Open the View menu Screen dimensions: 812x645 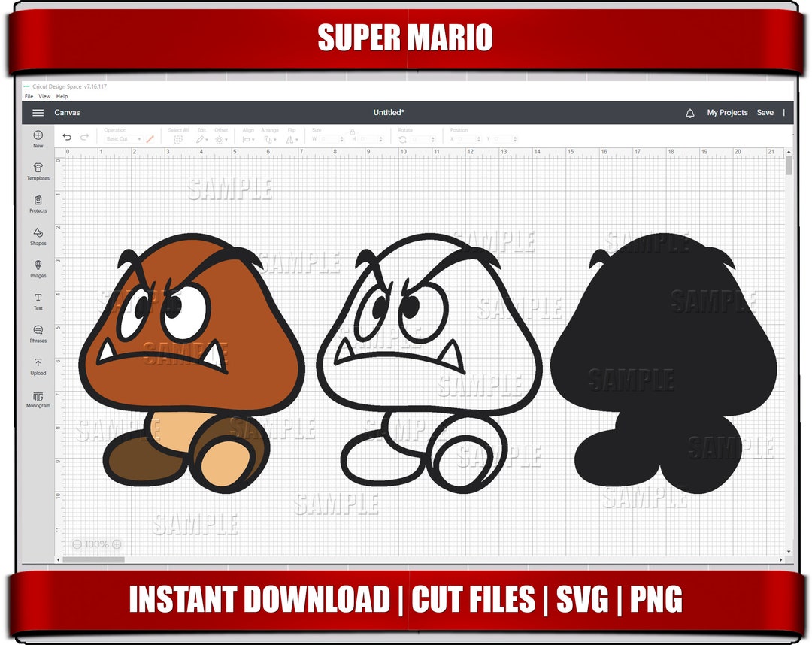pyautogui.click(x=44, y=96)
